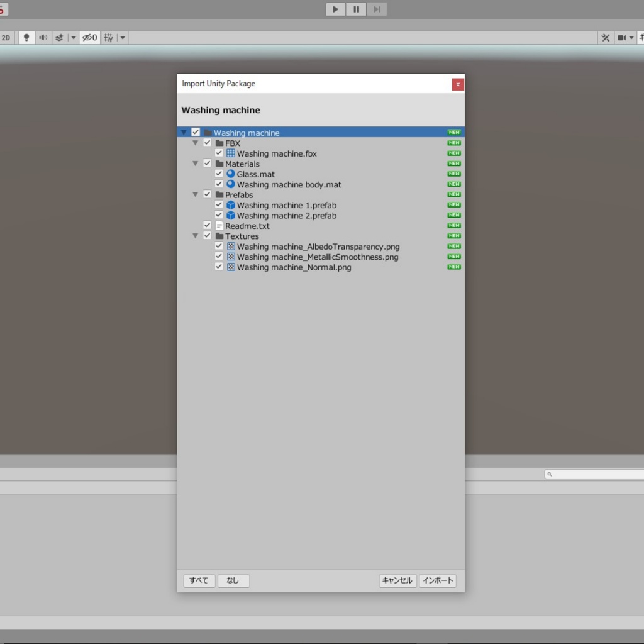Uncheck Readme.txt checkbox
The image size is (644, 644).
pyautogui.click(x=207, y=225)
